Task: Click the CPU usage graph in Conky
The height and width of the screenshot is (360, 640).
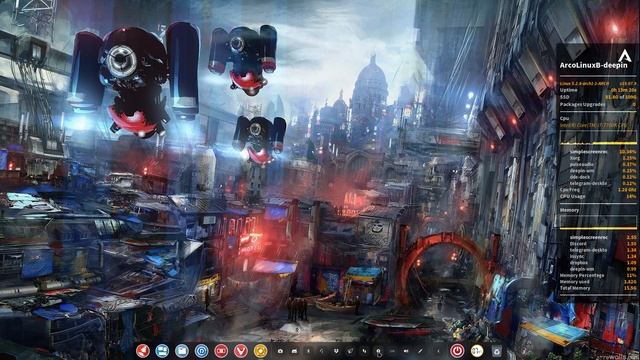Action: 598,138
